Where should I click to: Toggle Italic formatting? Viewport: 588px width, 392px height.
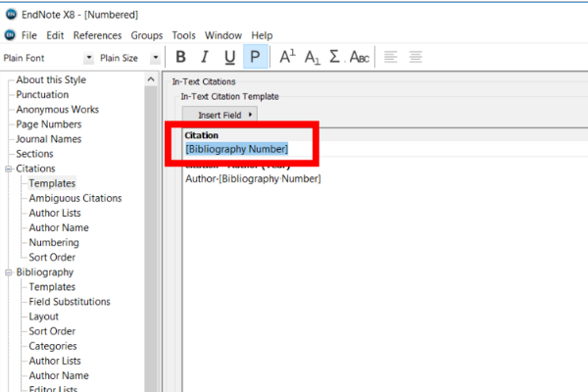[x=205, y=57]
